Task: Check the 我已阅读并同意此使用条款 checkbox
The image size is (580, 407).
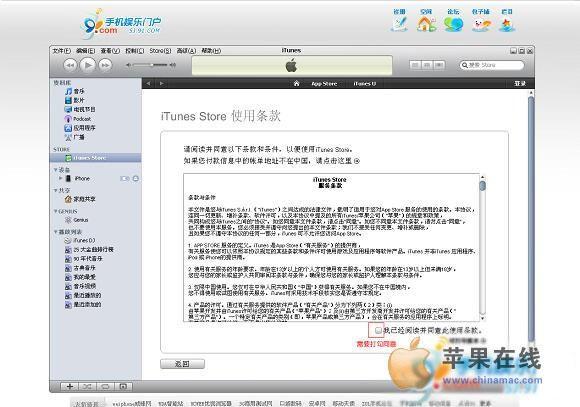Action: point(378,330)
